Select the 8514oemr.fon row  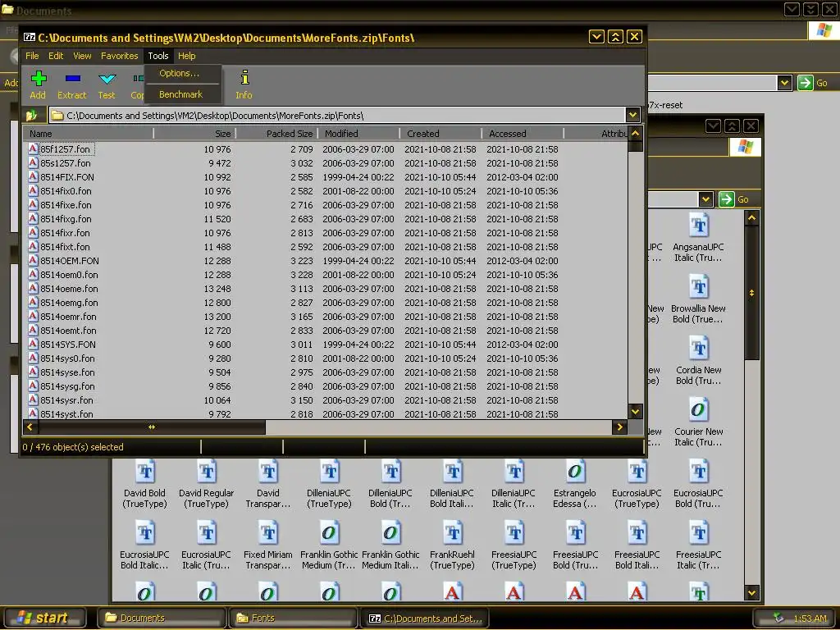click(326, 316)
